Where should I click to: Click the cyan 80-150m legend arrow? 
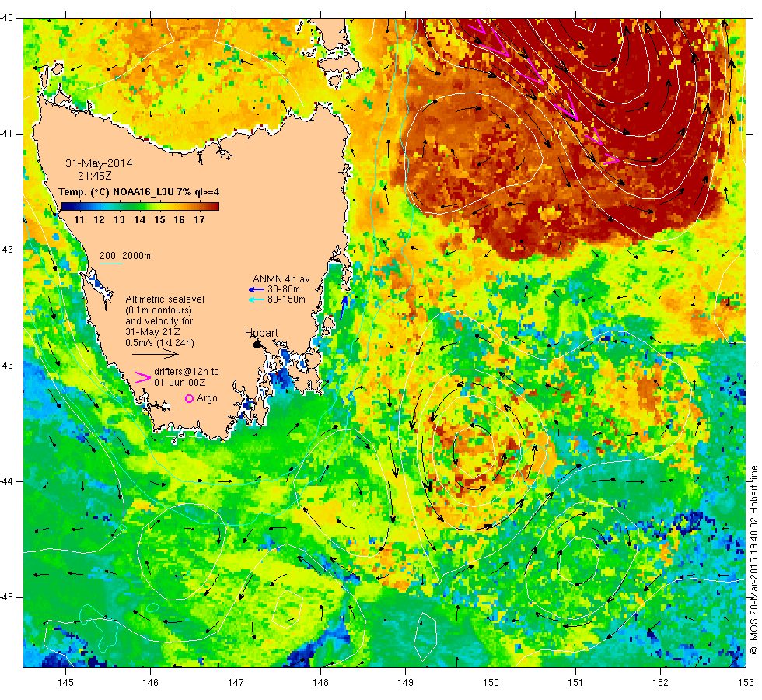(256, 300)
